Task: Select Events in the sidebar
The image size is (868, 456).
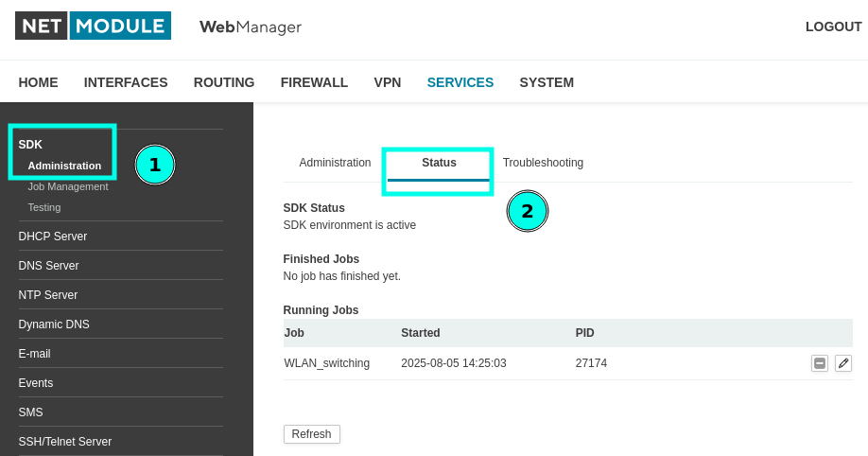Action: point(35,383)
